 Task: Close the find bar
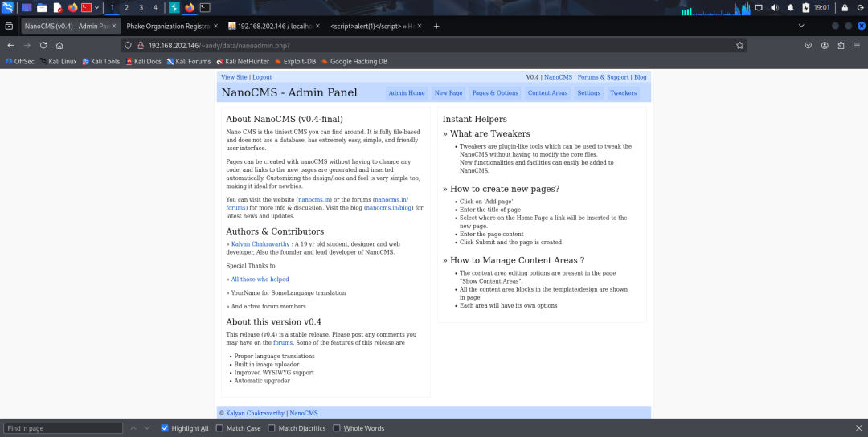click(858, 428)
